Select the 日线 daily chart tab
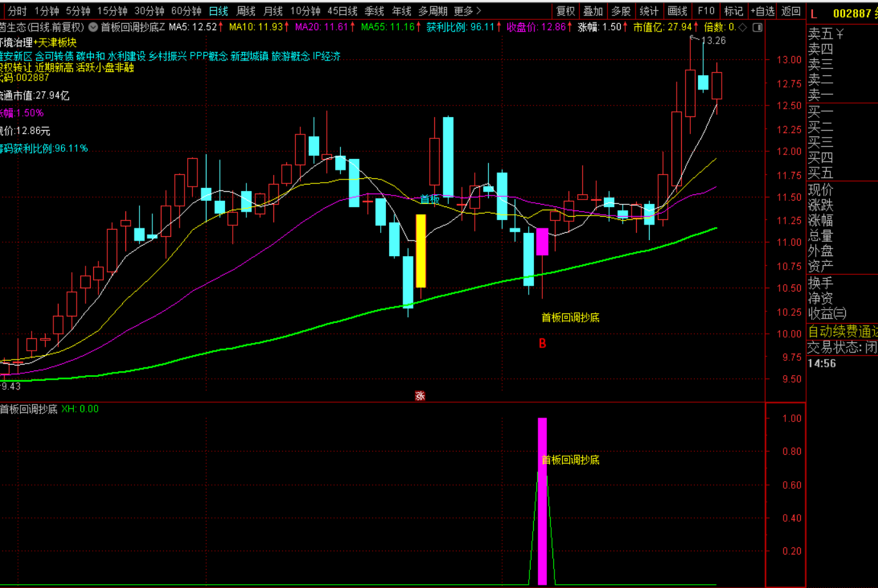This screenshot has height=588, width=878. coord(219,11)
